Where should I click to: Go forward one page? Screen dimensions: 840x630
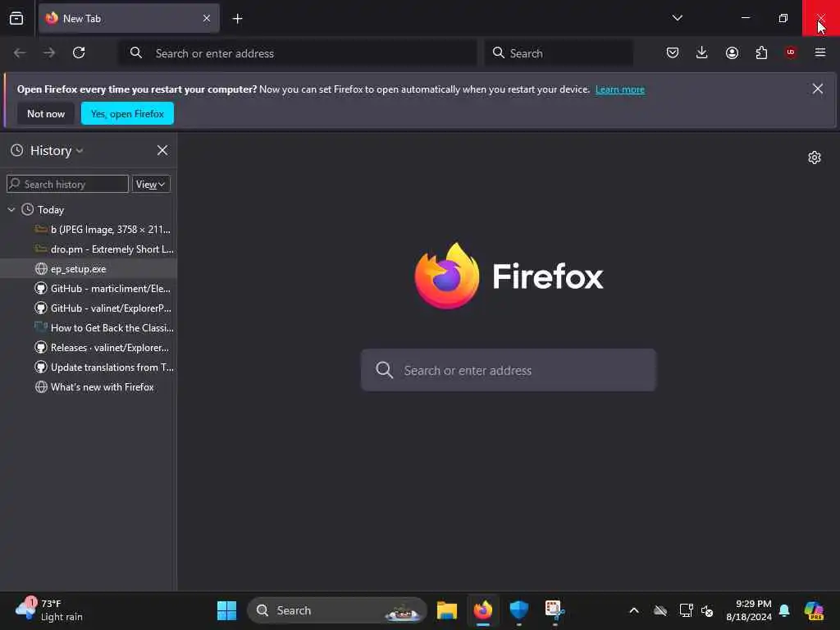pyautogui.click(x=49, y=52)
